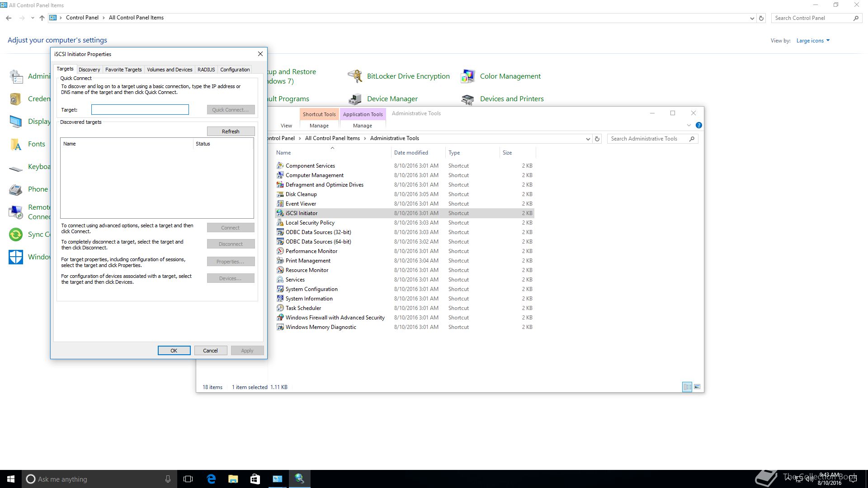Click the Resource Monitor shortcut icon
This screenshot has height=488, width=868.
pyautogui.click(x=280, y=270)
